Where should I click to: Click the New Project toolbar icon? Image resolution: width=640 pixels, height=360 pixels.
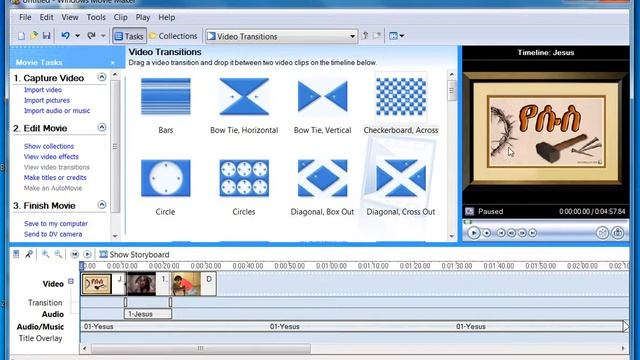pos(21,36)
